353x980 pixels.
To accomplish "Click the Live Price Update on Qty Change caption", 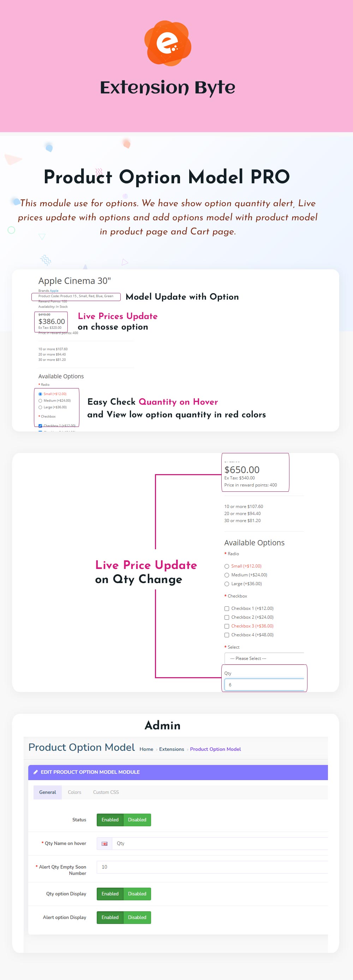I will (146, 572).
